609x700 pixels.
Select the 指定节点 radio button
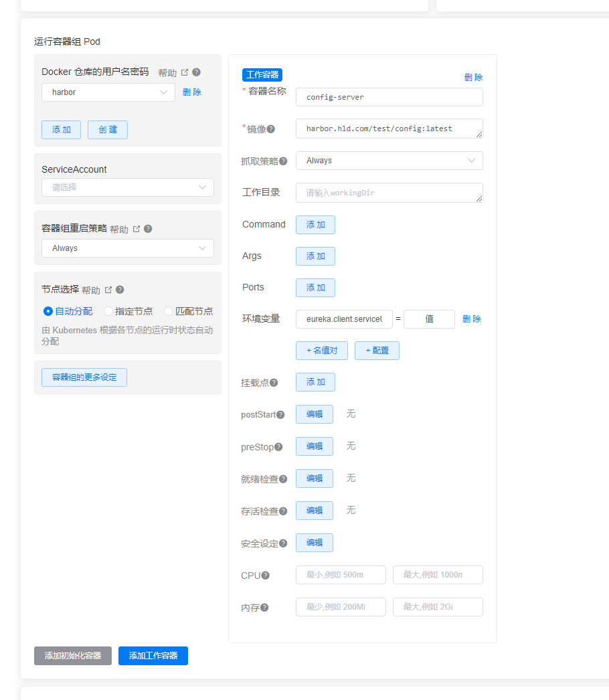click(x=107, y=311)
